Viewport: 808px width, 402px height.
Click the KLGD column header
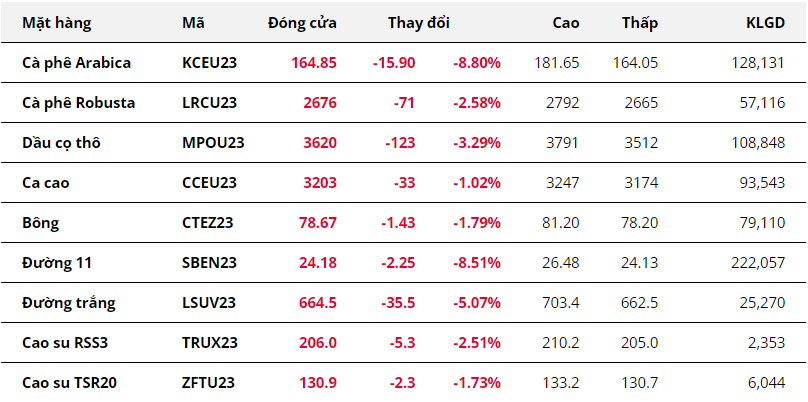[x=765, y=22]
